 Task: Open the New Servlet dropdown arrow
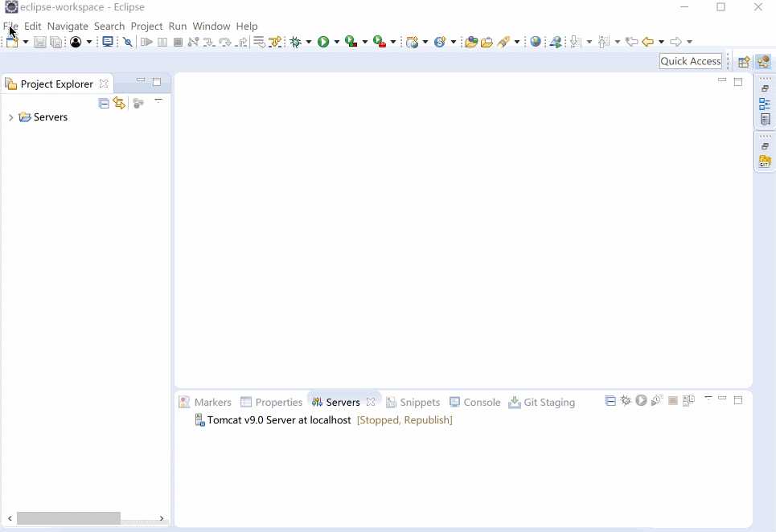(453, 42)
